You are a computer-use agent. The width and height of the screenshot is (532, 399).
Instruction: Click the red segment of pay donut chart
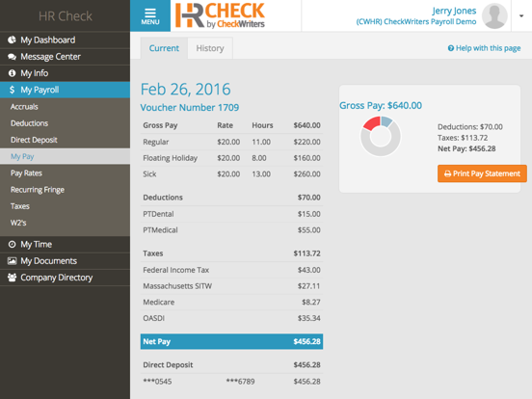(x=372, y=123)
